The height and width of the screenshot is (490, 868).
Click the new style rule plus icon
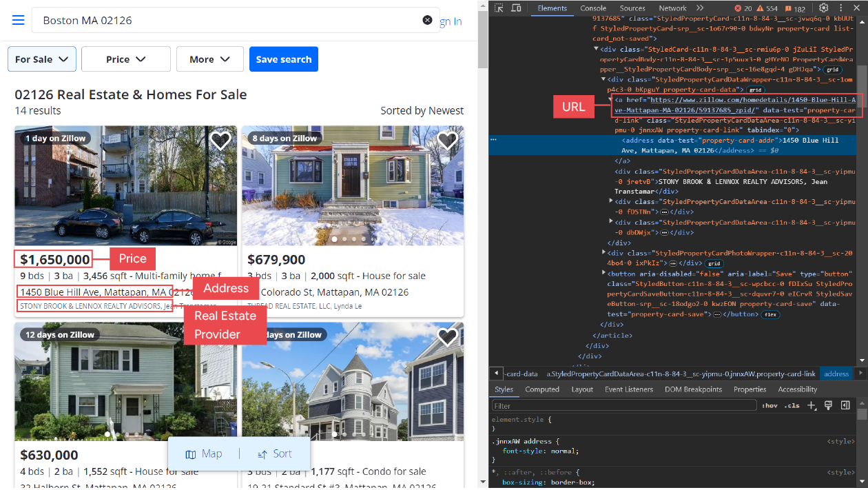pyautogui.click(x=812, y=405)
